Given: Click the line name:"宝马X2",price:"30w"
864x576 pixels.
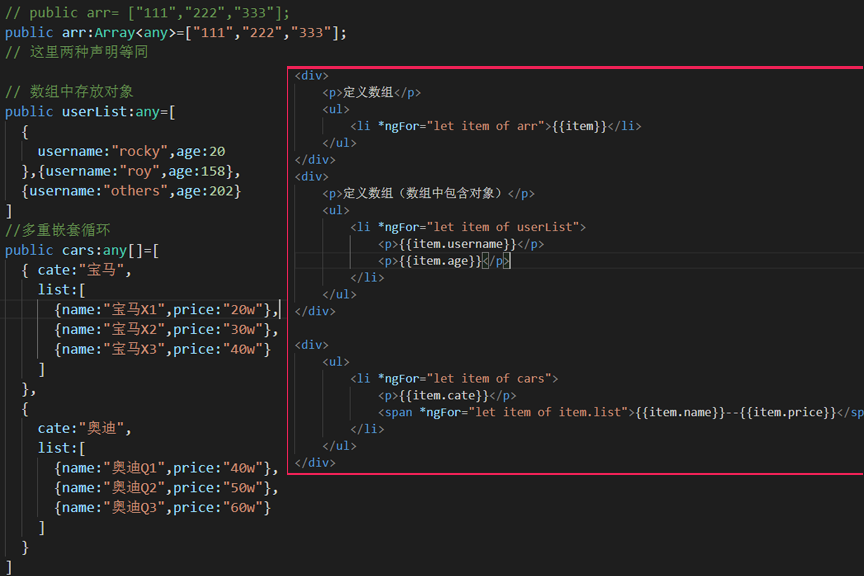Looking at the screenshot, I should tap(166, 330).
